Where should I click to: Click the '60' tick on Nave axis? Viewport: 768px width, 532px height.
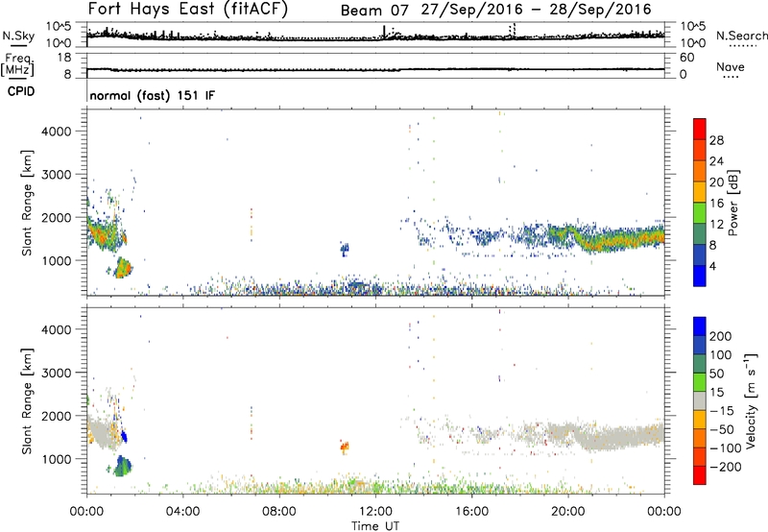(x=687, y=58)
